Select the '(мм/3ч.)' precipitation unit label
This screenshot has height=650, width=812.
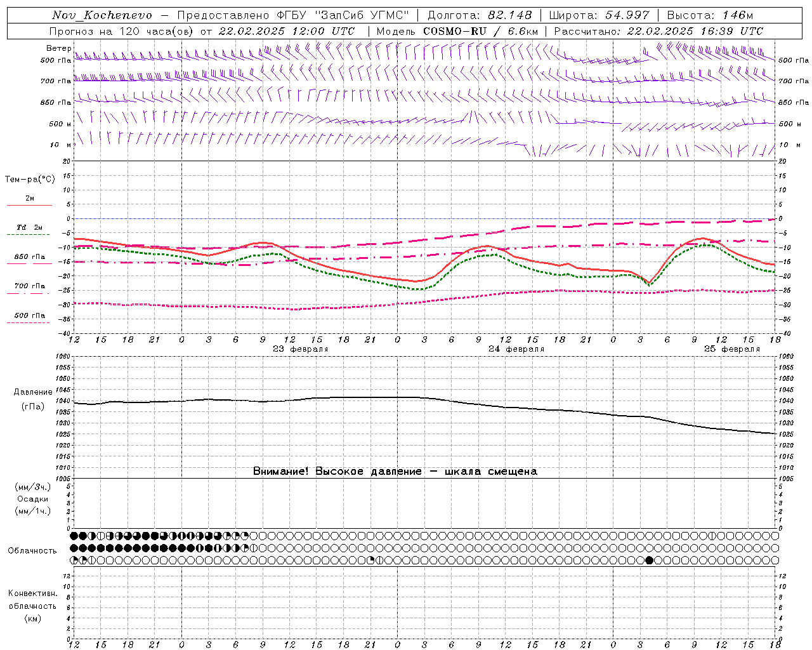[x=33, y=487]
